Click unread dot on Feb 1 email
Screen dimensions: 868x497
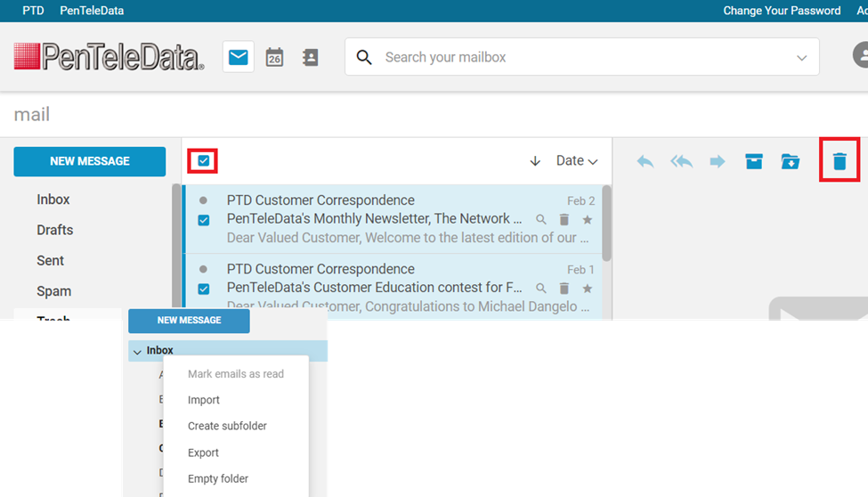click(203, 269)
